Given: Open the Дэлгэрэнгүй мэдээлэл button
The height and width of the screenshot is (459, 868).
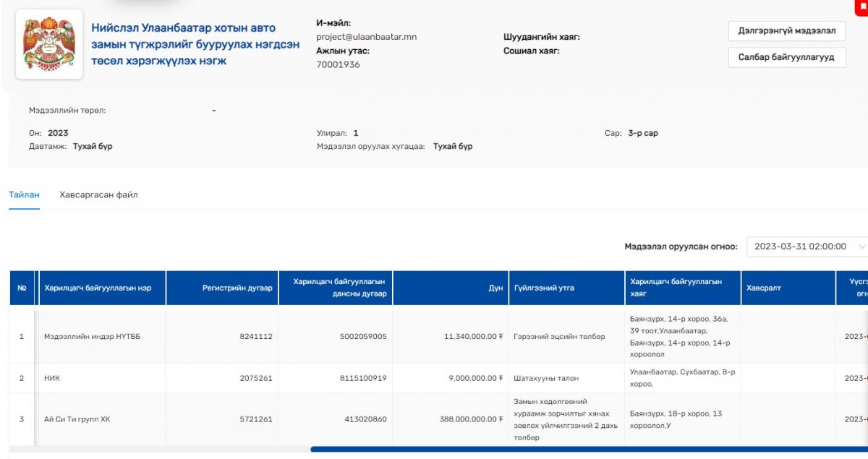Looking at the screenshot, I should tap(786, 31).
